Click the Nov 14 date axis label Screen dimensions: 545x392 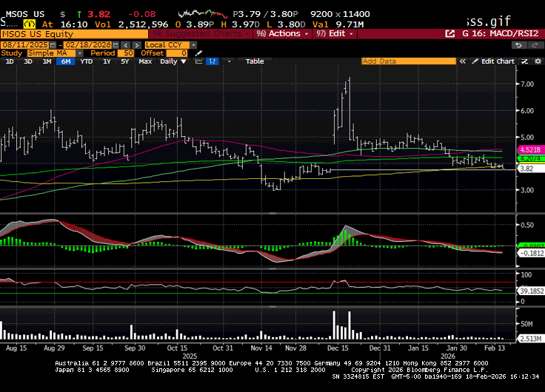coord(261,348)
